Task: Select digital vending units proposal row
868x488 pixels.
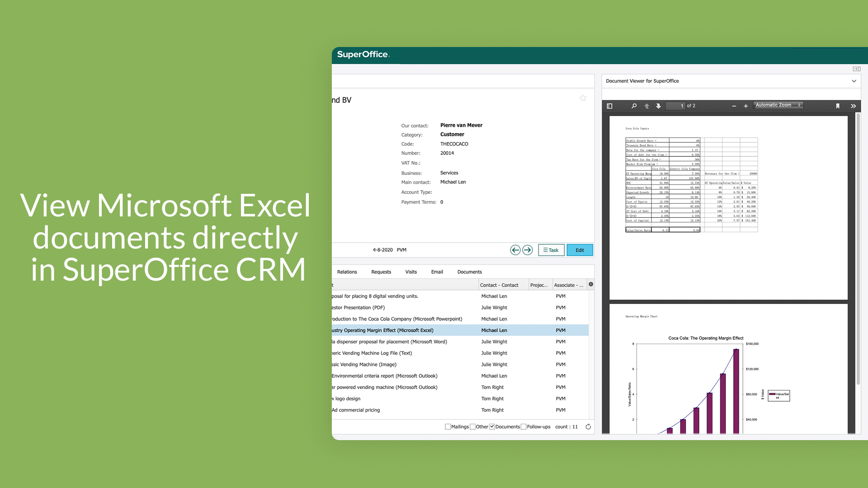Action: coord(460,296)
